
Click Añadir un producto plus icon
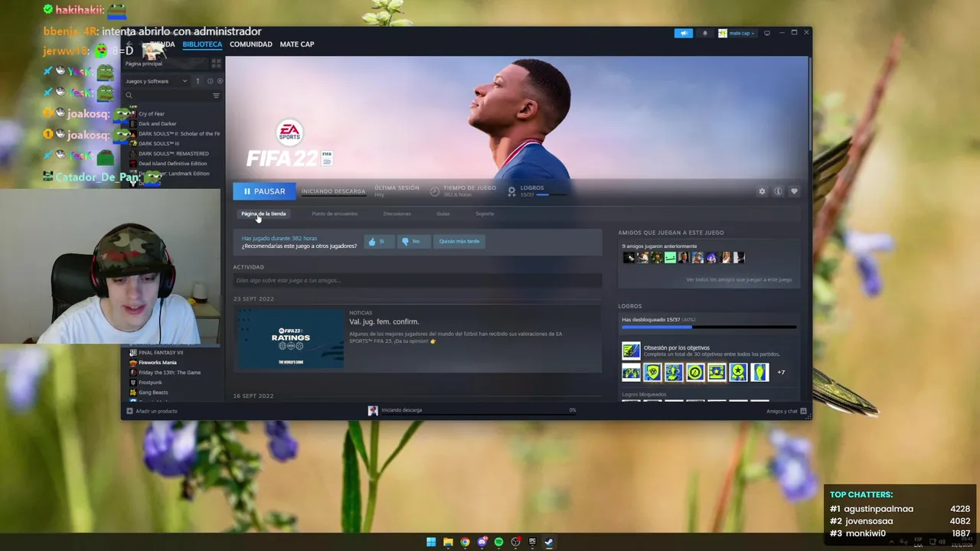click(129, 411)
